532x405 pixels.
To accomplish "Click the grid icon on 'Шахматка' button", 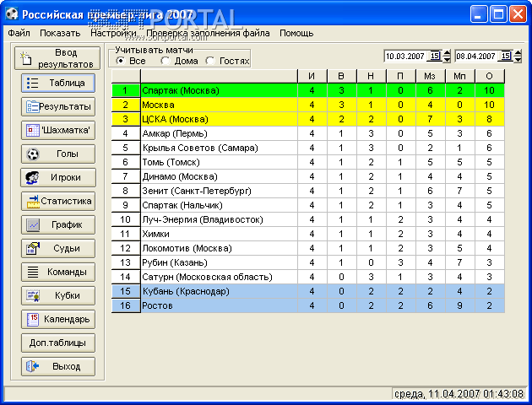I will 33,130.
